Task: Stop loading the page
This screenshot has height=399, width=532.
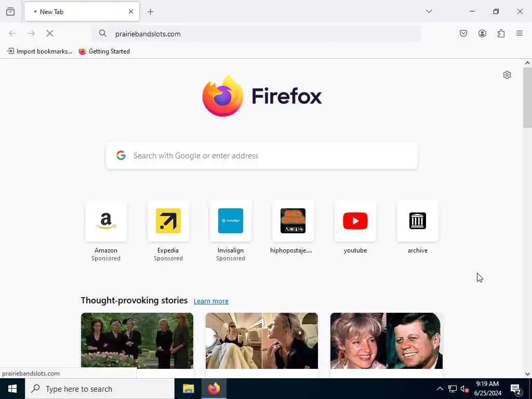Action: click(x=50, y=33)
